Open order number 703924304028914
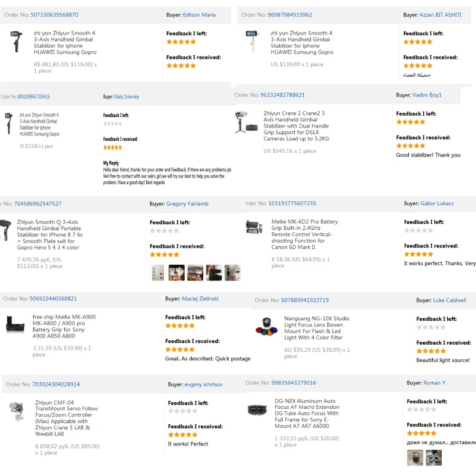 coord(56,384)
